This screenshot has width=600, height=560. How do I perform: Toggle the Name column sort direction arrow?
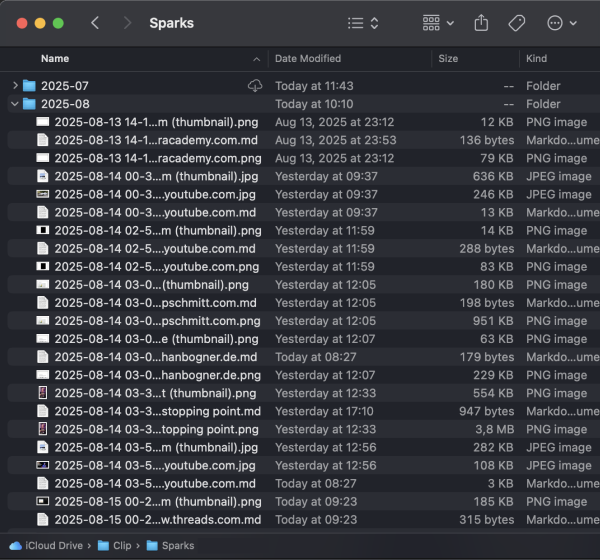[x=256, y=59]
